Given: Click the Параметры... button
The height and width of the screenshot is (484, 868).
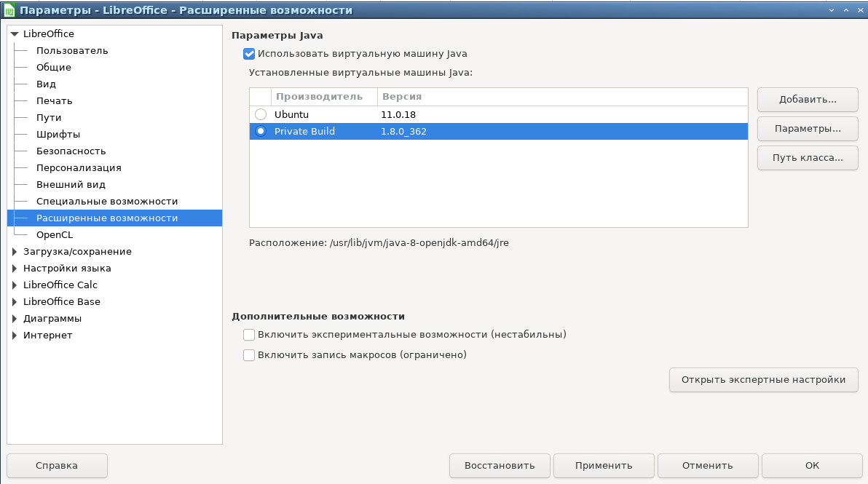Looking at the screenshot, I should tap(808, 128).
